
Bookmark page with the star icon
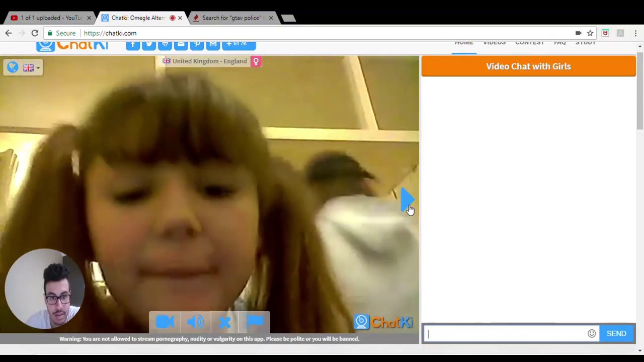[590, 33]
